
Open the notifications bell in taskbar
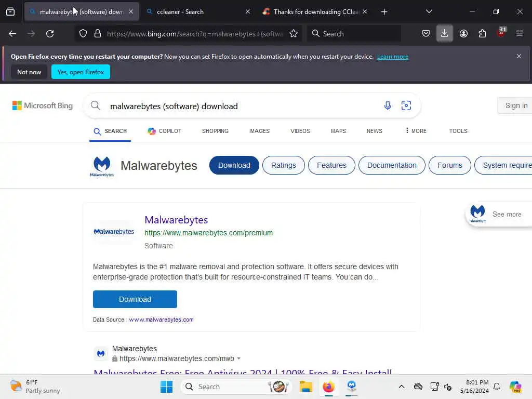click(497, 387)
